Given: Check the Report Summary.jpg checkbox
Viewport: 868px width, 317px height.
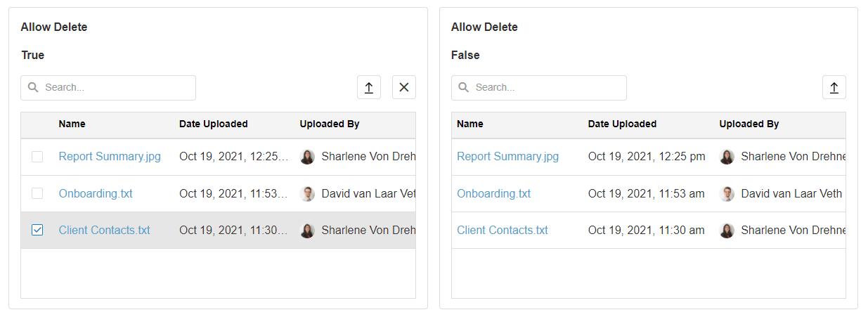Looking at the screenshot, I should [x=37, y=157].
